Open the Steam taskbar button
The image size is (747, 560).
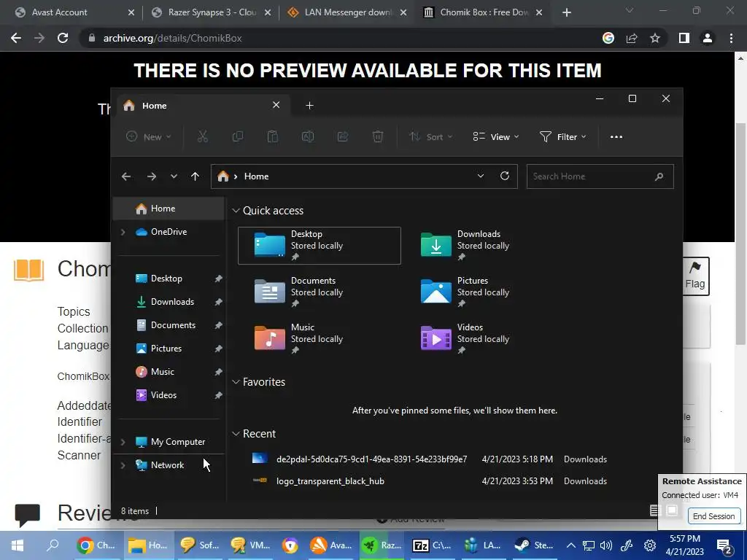click(x=534, y=545)
